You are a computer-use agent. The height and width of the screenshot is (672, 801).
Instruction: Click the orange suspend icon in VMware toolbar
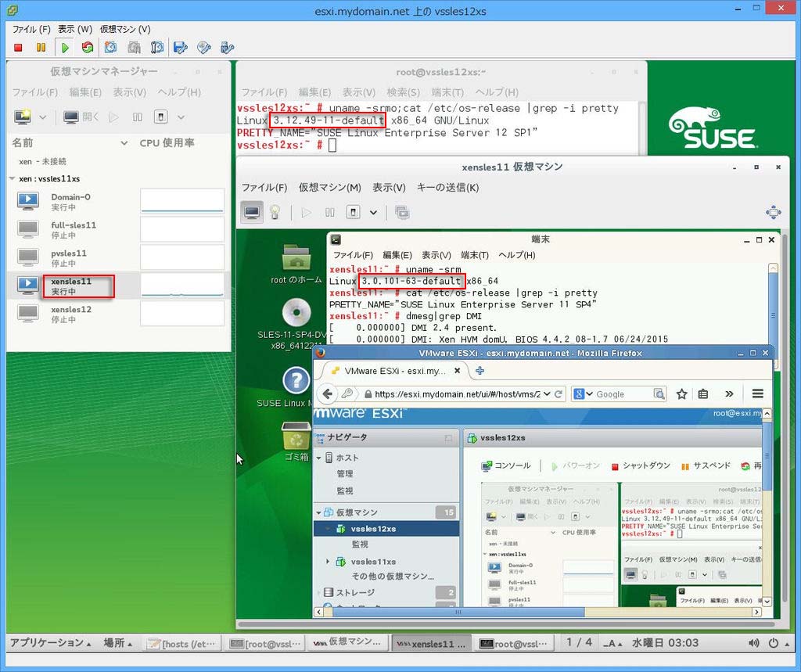[41, 48]
